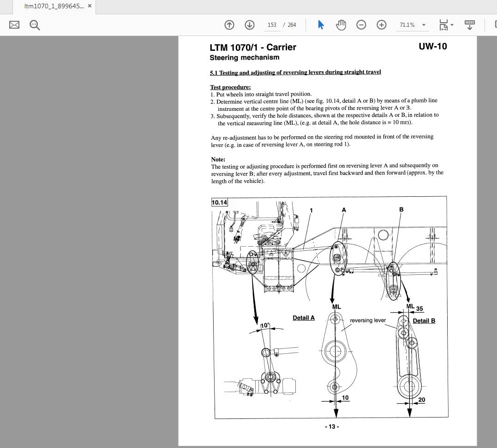
Task: Click the fit page width icon
Action: pos(443,25)
